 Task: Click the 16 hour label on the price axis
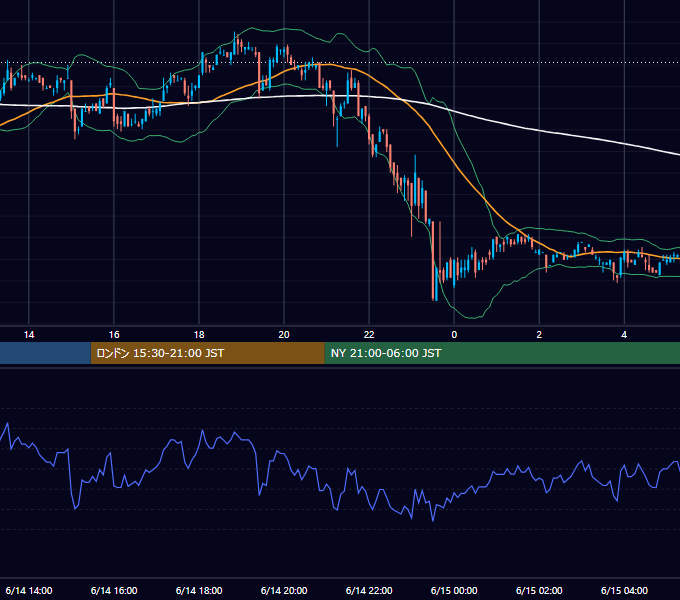[x=114, y=335]
